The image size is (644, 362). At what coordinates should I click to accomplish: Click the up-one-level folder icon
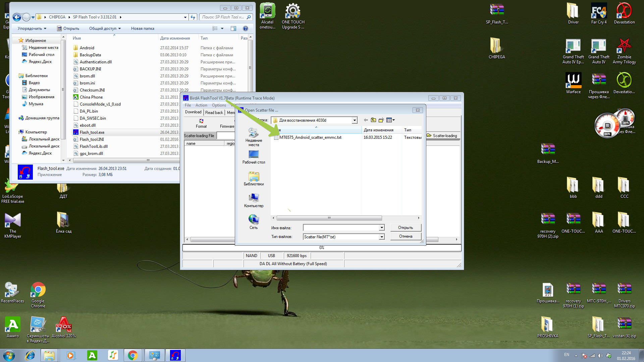[373, 120]
